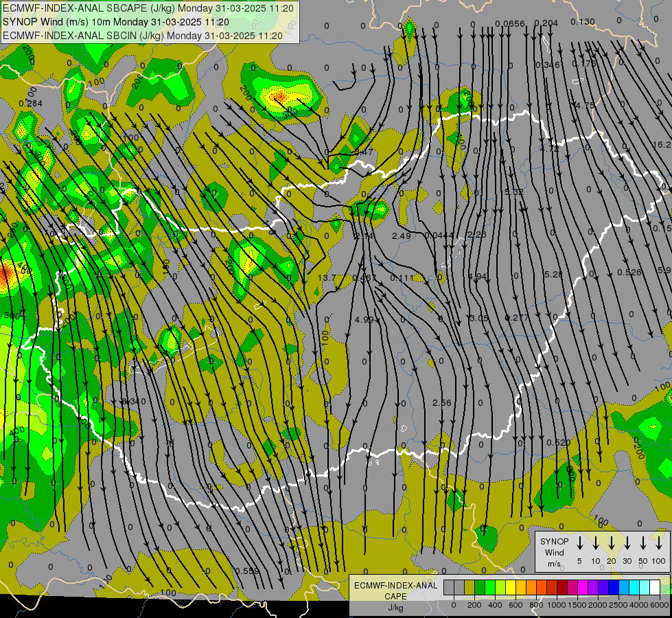Viewport: 672px width, 618px height.
Task: Click the map value '2.56'
Action: [x=442, y=402]
